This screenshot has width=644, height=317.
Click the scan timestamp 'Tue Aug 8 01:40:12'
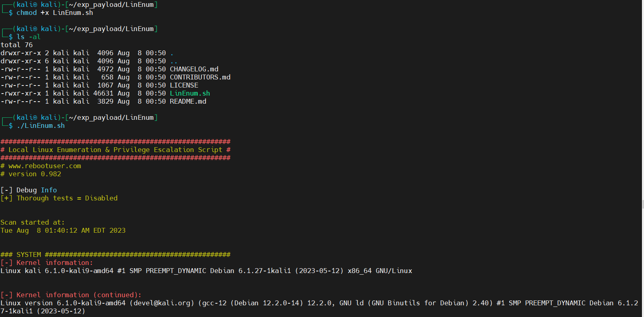coord(63,230)
